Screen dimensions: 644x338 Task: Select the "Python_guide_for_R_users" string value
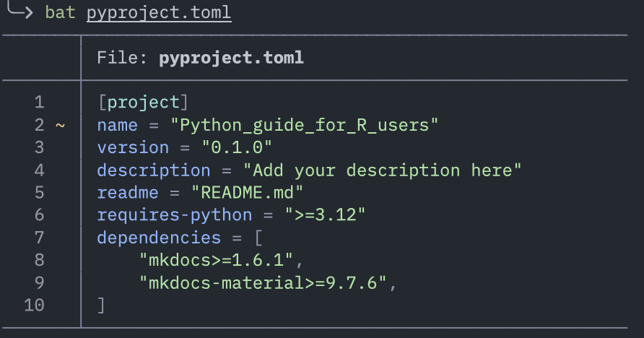[305, 125]
